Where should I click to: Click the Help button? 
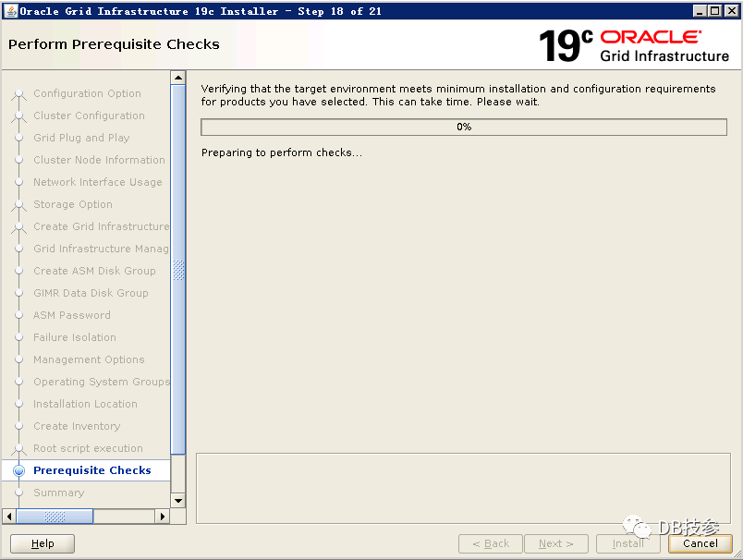pyautogui.click(x=43, y=543)
